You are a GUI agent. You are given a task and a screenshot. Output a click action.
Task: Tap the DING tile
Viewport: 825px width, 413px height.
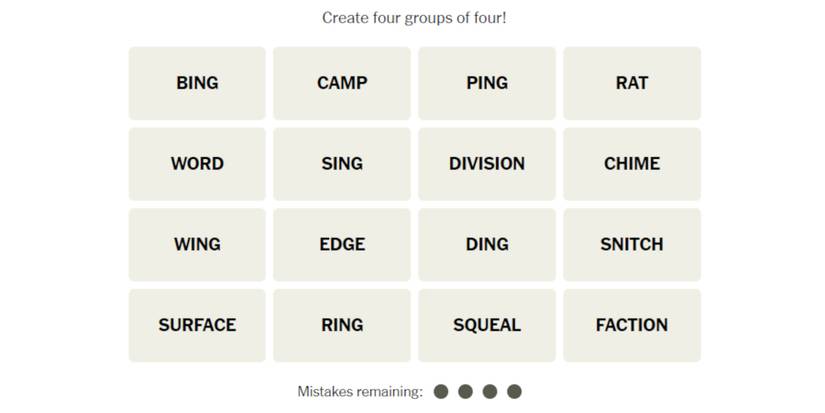[x=487, y=244]
